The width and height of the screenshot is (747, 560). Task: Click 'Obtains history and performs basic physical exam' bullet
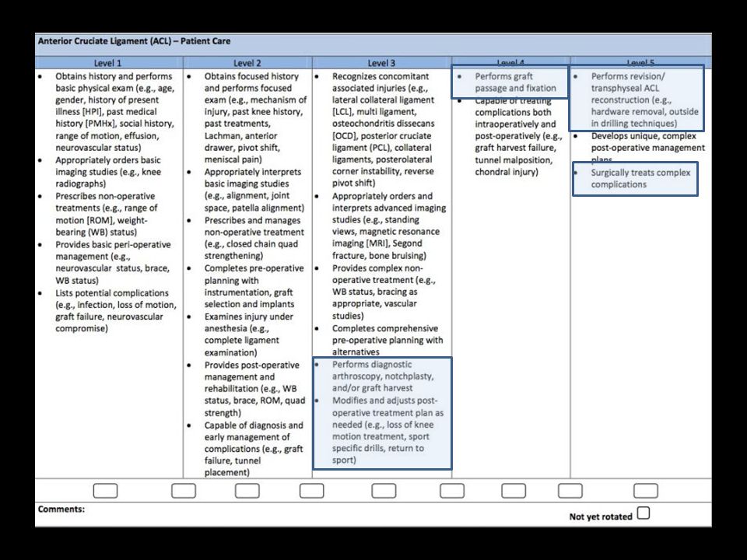(115, 112)
